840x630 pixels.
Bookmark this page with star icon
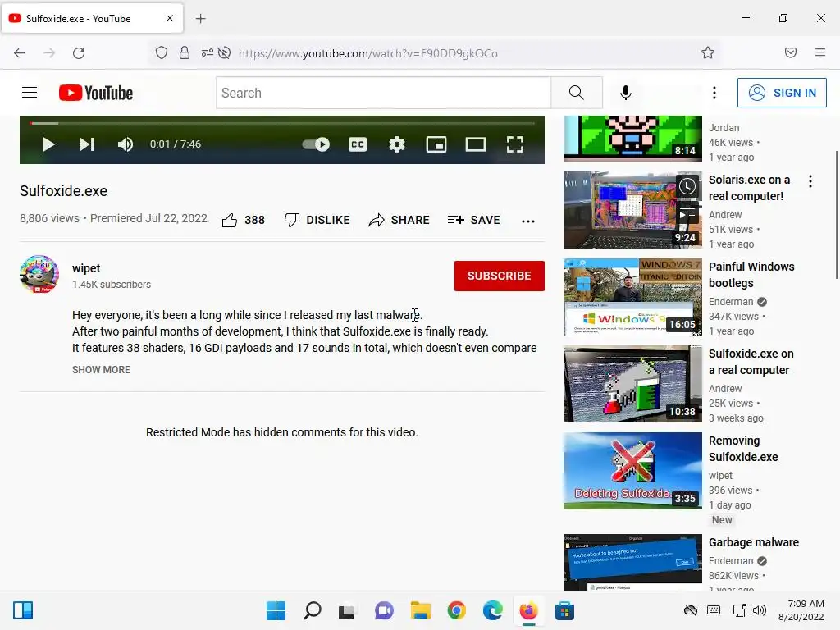coord(708,52)
